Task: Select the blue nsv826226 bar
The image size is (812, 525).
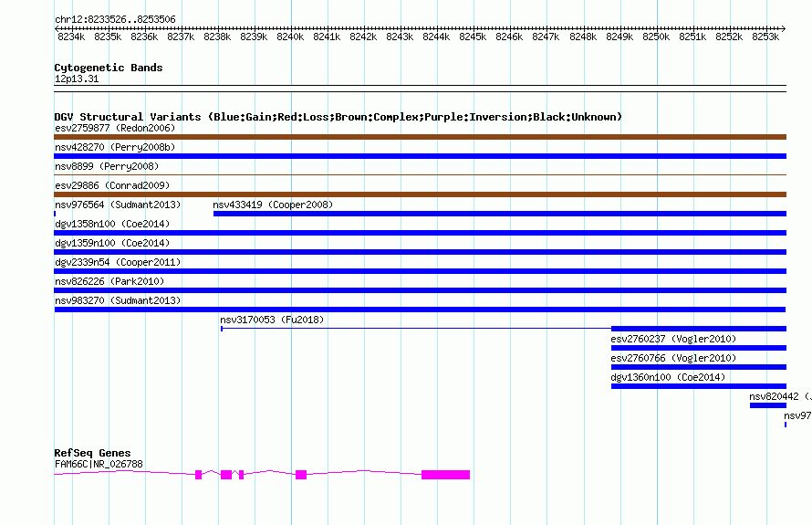Action: [420, 290]
